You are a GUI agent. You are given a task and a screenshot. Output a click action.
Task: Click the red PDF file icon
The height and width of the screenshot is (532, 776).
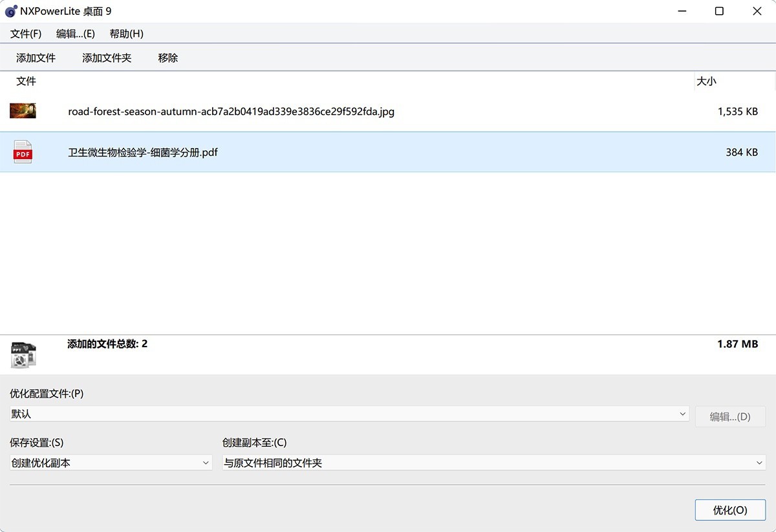click(x=23, y=152)
